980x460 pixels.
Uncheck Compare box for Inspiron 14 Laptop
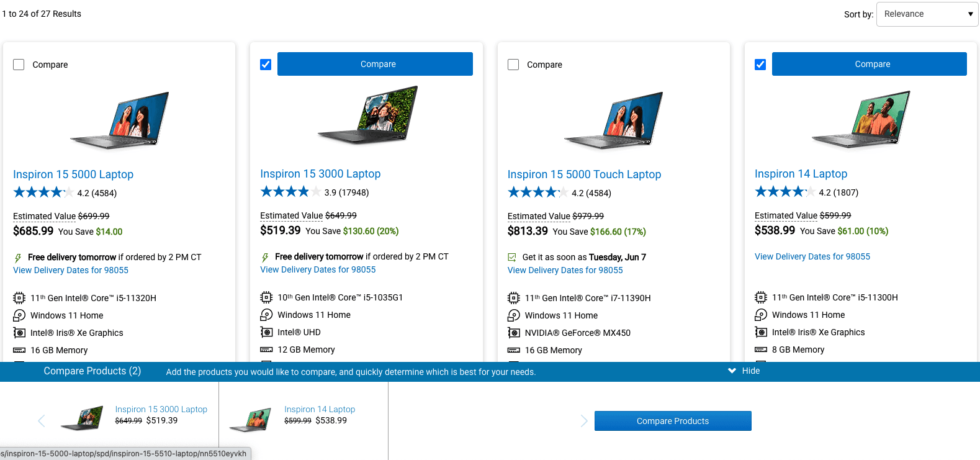(760, 65)
